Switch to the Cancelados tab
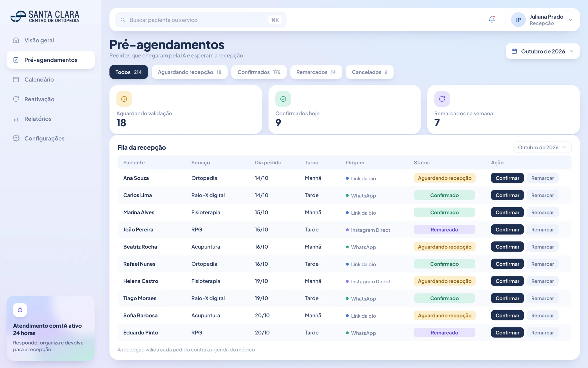The image size is (588, 368). coord(369,72)
